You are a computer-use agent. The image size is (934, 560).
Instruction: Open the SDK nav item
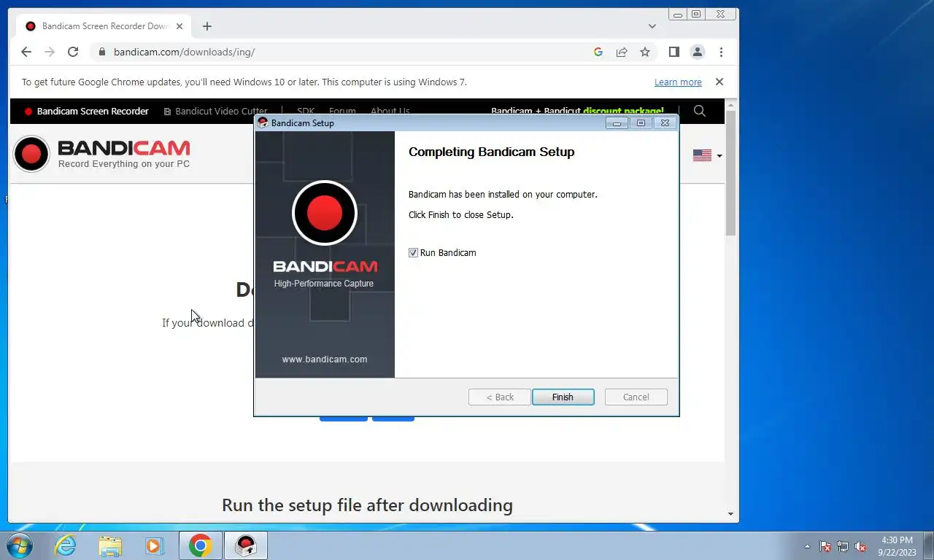(x=306, y=112)
